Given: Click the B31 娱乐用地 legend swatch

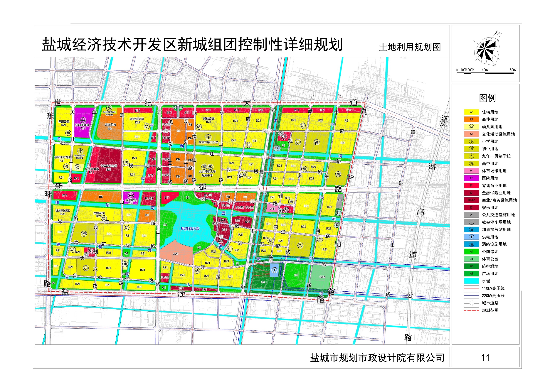Looking at the screenshot, I should click(471, 207).
